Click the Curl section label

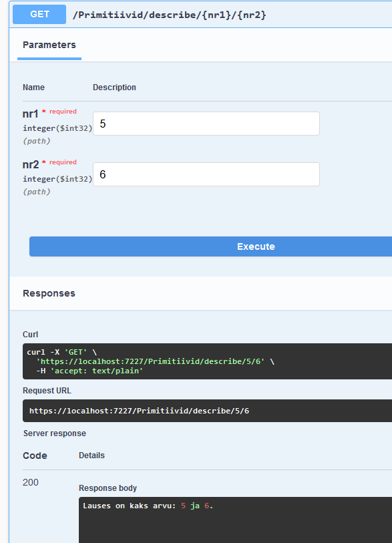30,335
